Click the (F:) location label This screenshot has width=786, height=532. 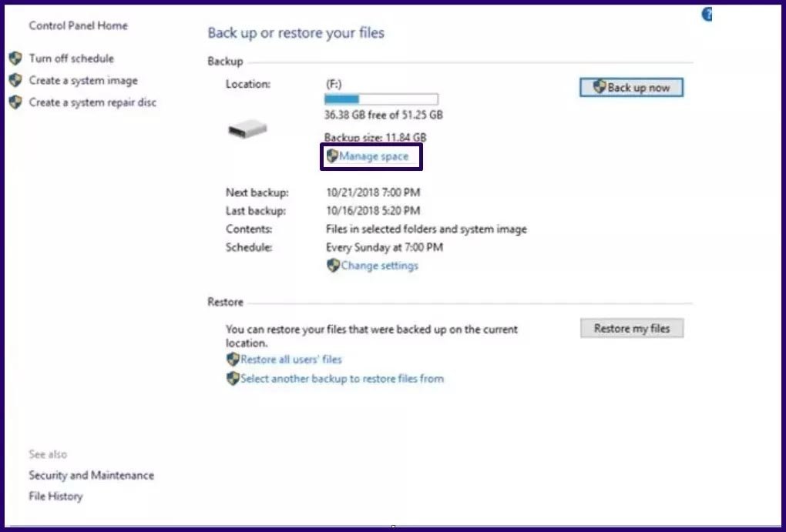click(x=334, y=84)
